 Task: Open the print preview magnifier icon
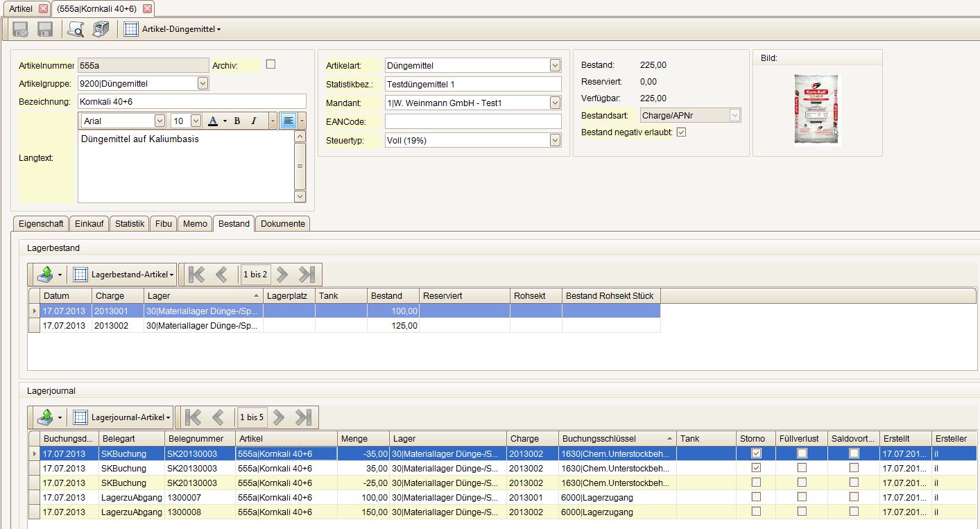click(x=75, y=29)
